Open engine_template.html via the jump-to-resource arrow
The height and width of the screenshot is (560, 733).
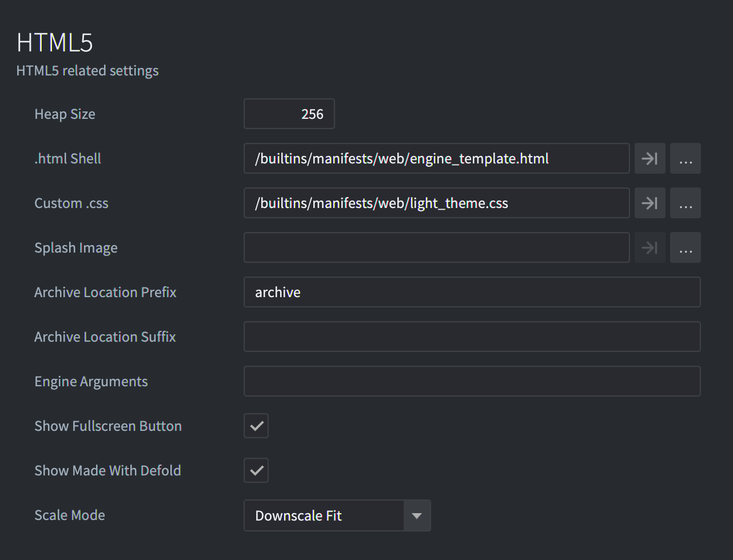650,158
